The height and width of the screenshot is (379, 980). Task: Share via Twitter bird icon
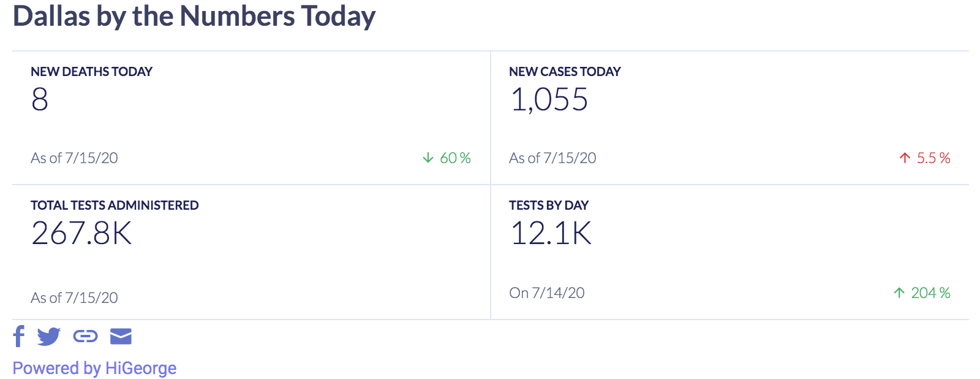coord(49,336)
